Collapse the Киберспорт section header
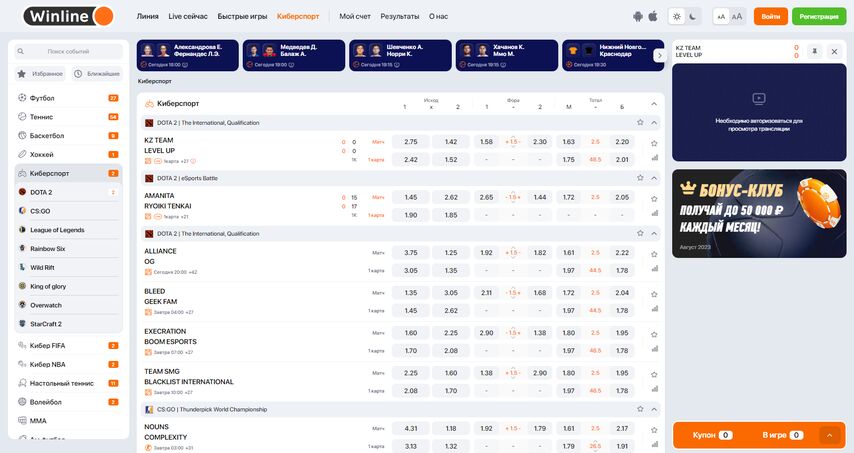854x453 pixels. (x=654, y=103)
